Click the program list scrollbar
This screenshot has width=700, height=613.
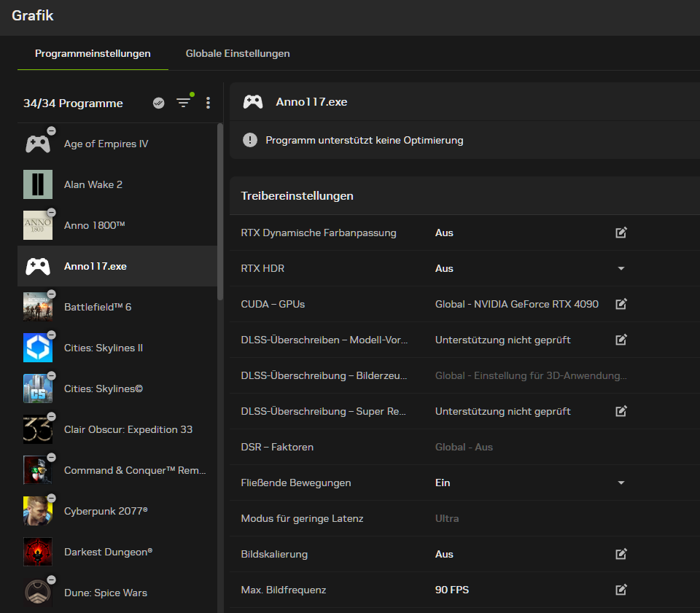pyautogui.click(x=219, y=212)
